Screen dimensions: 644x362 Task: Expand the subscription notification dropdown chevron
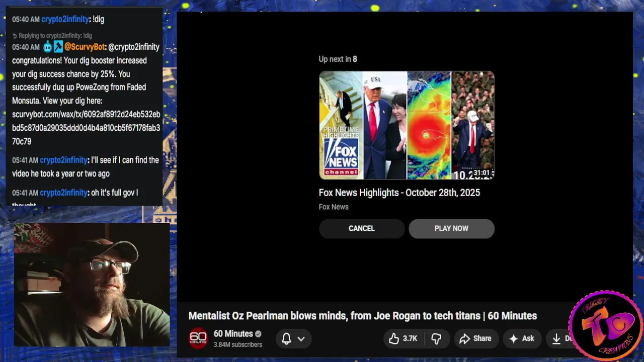coord(301,339)
